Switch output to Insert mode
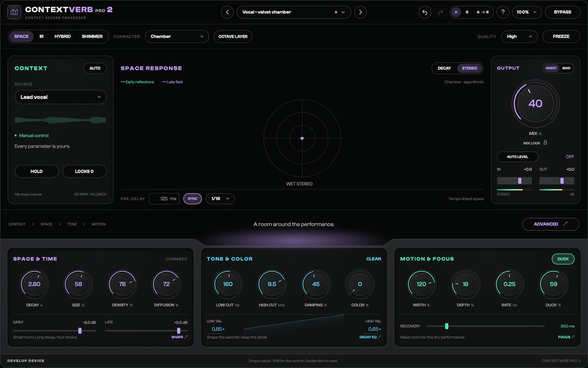Viewport: 588px width, 368px height. coord(551,68)
